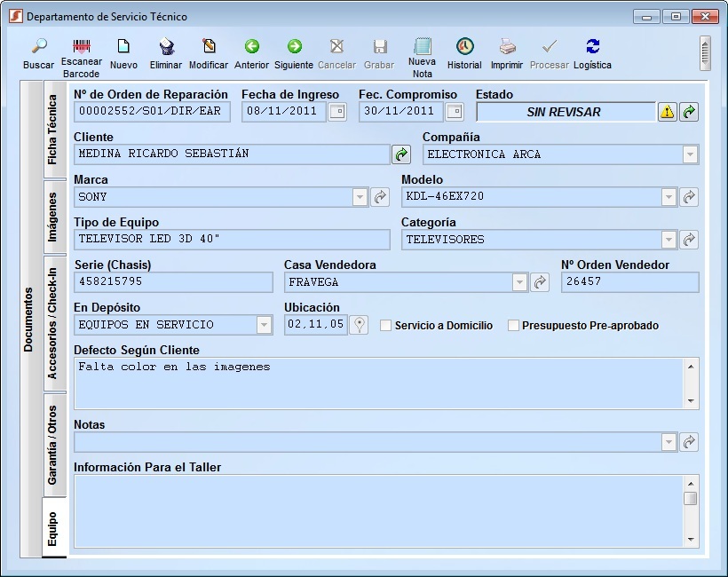Expand the Casa Vendedora dropdown
728x577 pixels.
coord(519,282)
